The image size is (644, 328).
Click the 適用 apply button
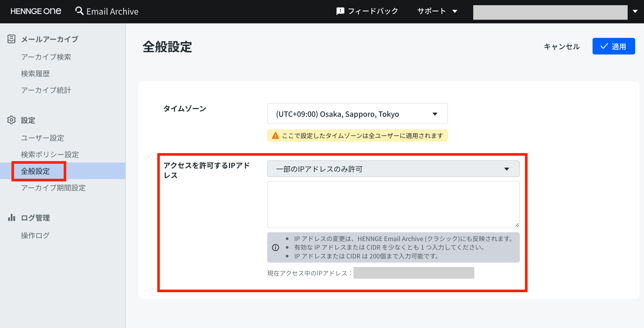coord(614,46)
